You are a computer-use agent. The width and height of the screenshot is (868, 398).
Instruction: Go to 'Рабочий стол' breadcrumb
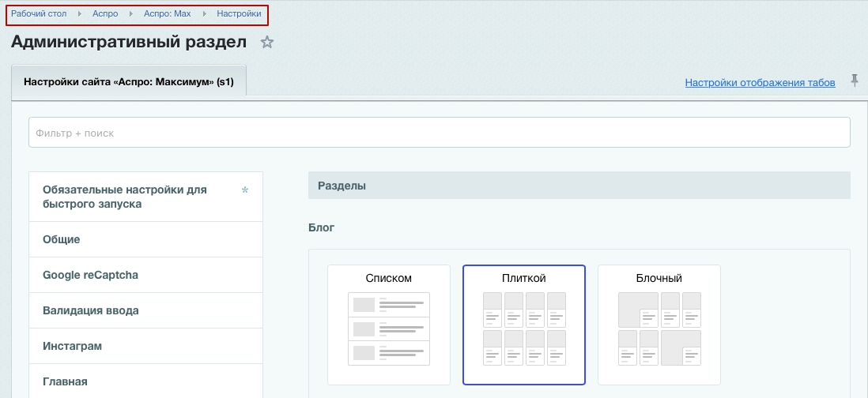(39, 14)
